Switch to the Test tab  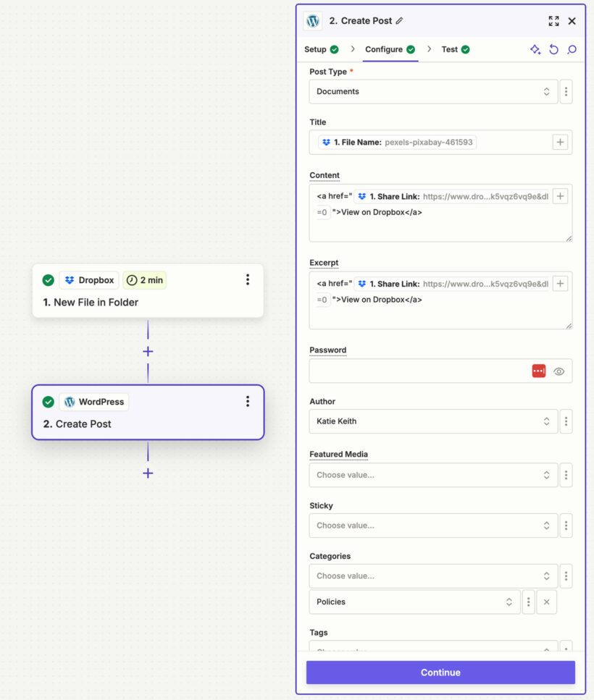[x=450, y=49]
